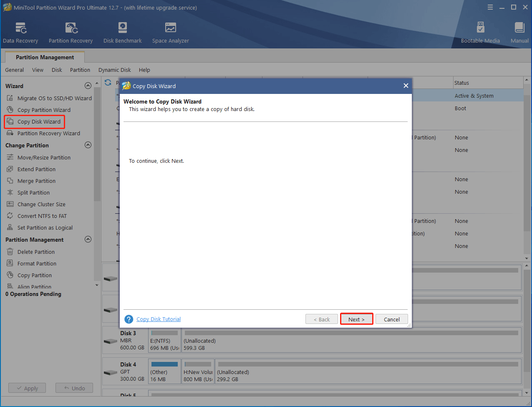This screenshot has width=532, height=407.
Task: Cancel the Copy Disk Wizard
Action: (x=392, y=319)
